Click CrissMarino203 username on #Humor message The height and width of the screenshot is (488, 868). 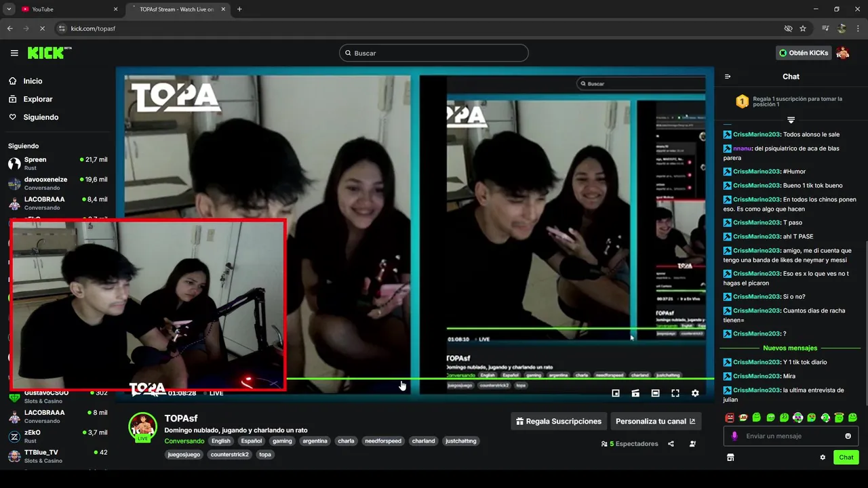[756, 171]
